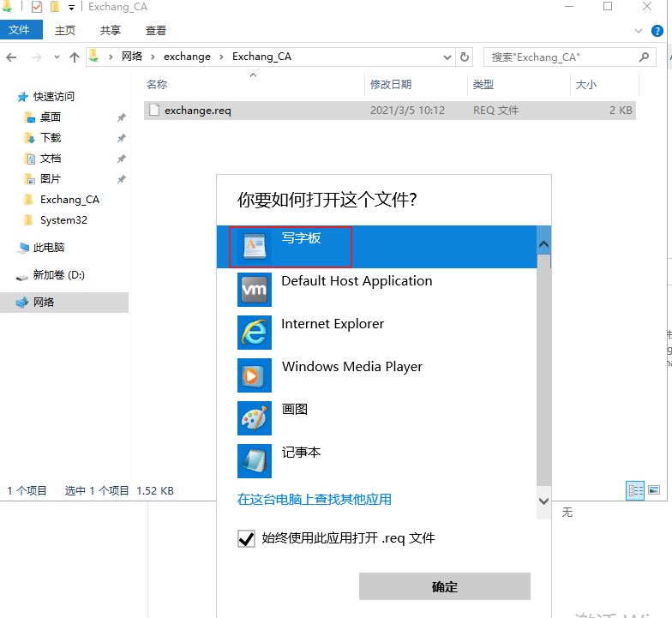Choose the Notepad (记事本) icon
Image resolution: width=672 pixels, height=618 pixels.
255,461
